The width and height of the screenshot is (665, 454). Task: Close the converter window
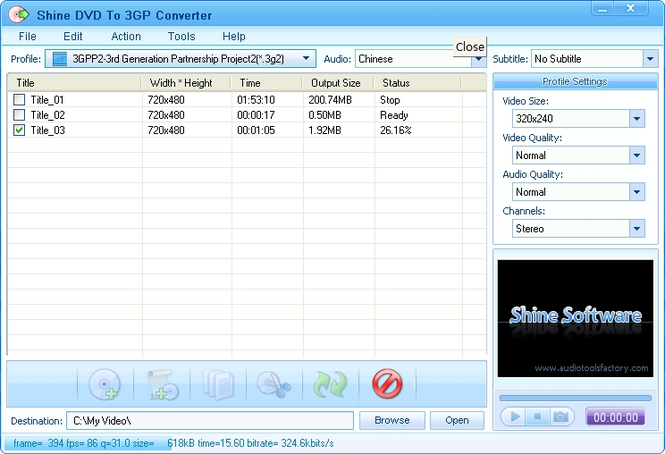click(631, 9)
